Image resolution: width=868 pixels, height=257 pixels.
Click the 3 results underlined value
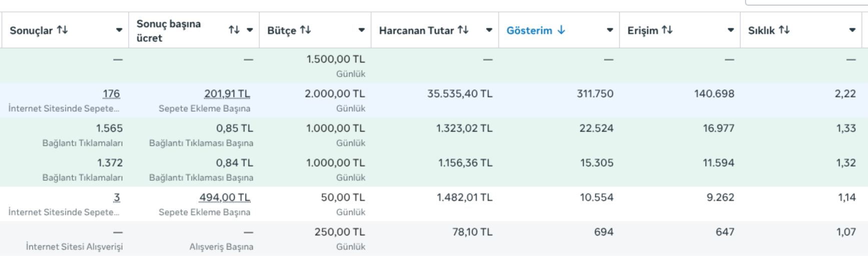coord(117,197)
